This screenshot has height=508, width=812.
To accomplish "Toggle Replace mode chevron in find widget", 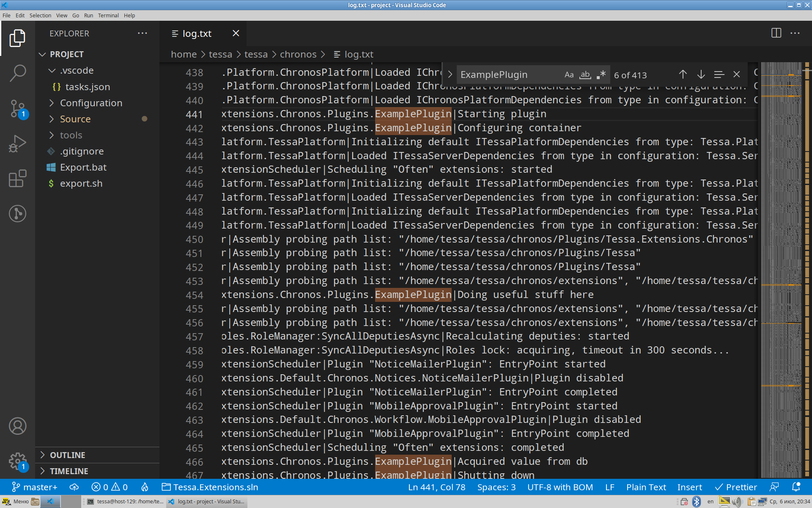I will click(450, 75).
